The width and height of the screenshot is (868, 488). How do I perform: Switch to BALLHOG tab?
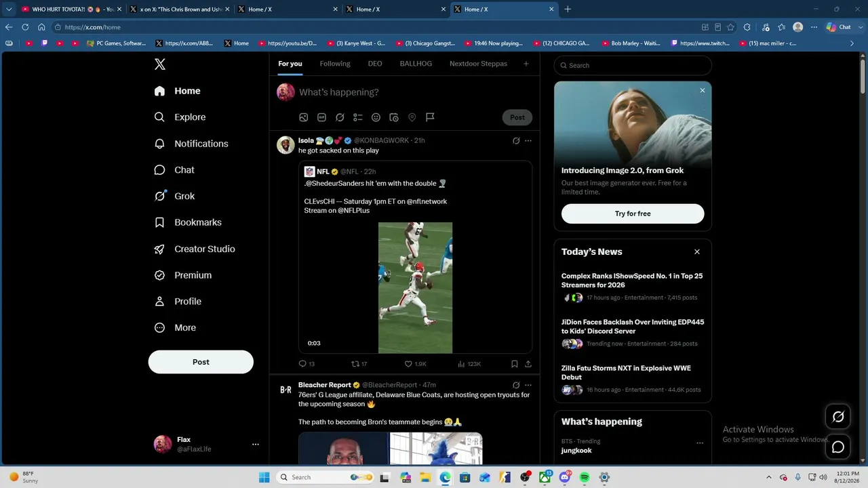[x=416, y=64]
